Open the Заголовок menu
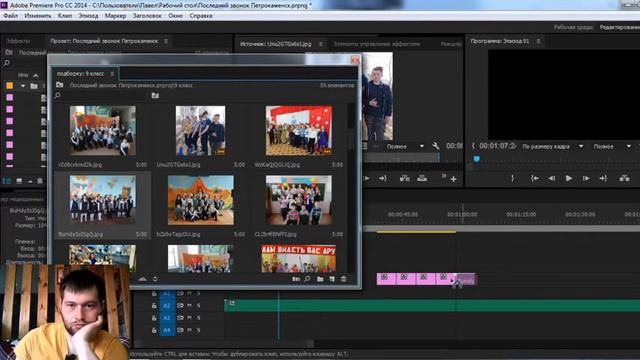The image size is (640, 360). (147, 16)
